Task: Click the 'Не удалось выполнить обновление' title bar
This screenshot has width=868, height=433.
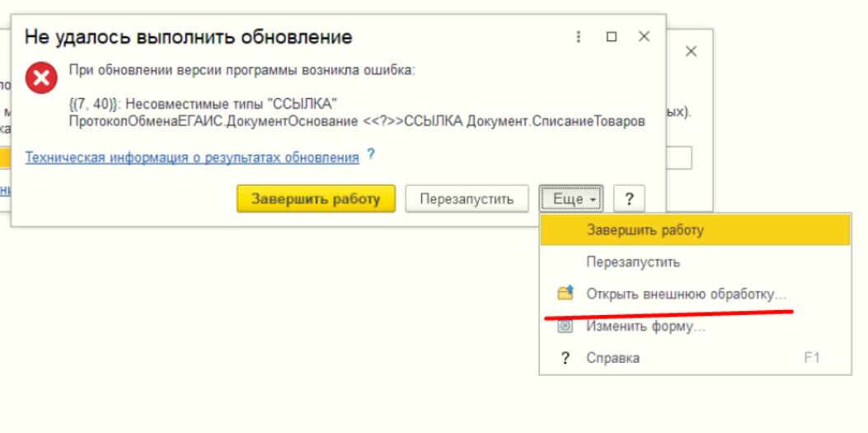Action: (189, 37)
